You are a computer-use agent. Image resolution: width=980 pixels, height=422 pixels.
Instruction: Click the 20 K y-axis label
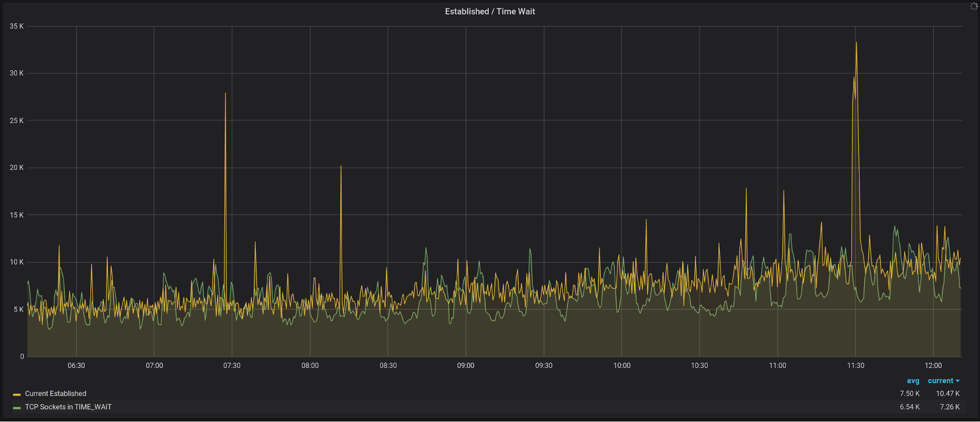click(x=17, y=168)
